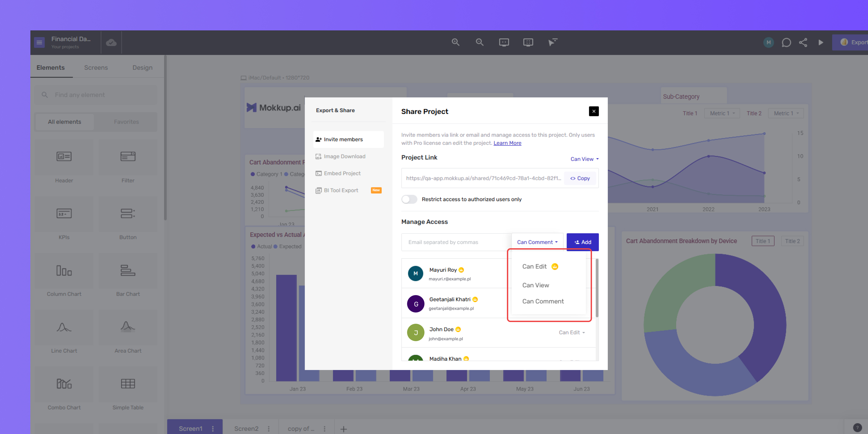Image resolution: width=868 pixels, height=434 pixels.
Task: Click the play preview icon
Action: click(x=821, y=43)
